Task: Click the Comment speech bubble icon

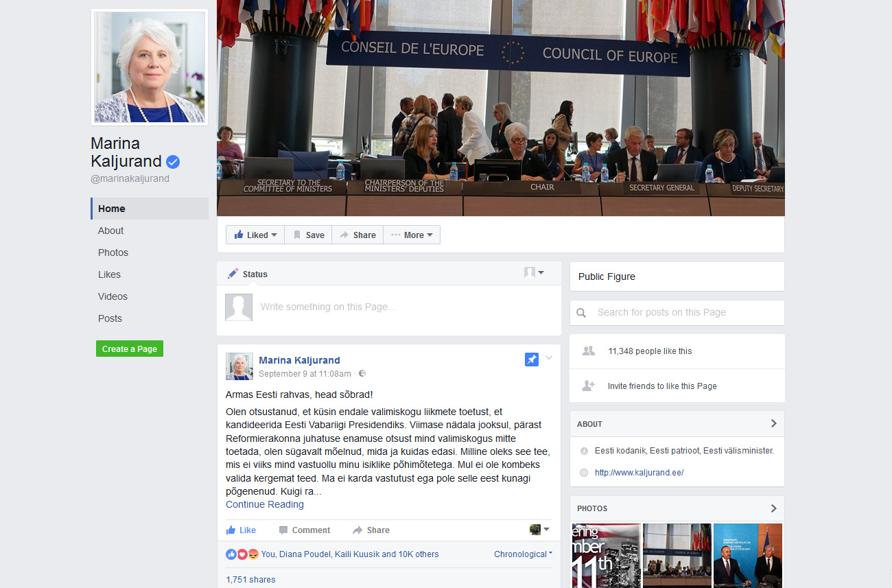Action: pyautogui.click(x=283, y=530)
